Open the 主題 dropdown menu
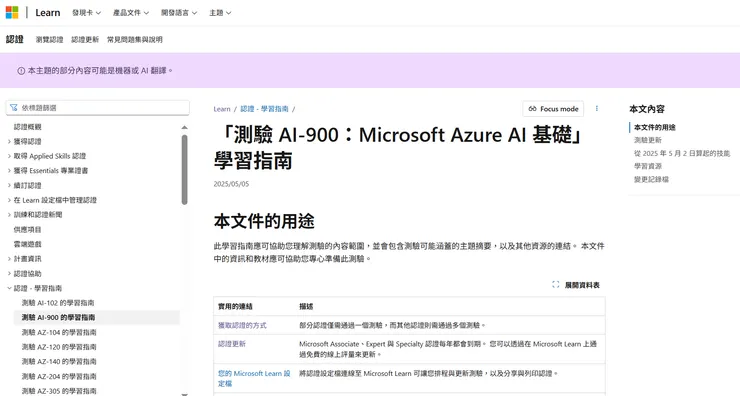This screenshot has width=740, height=396. click(220, 13)
